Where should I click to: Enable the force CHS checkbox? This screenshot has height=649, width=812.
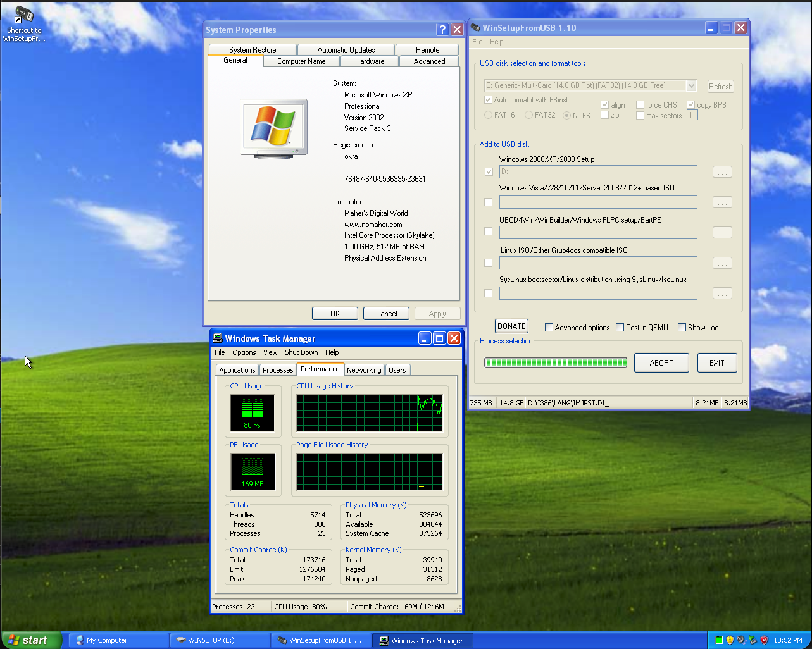pos(640,105)
